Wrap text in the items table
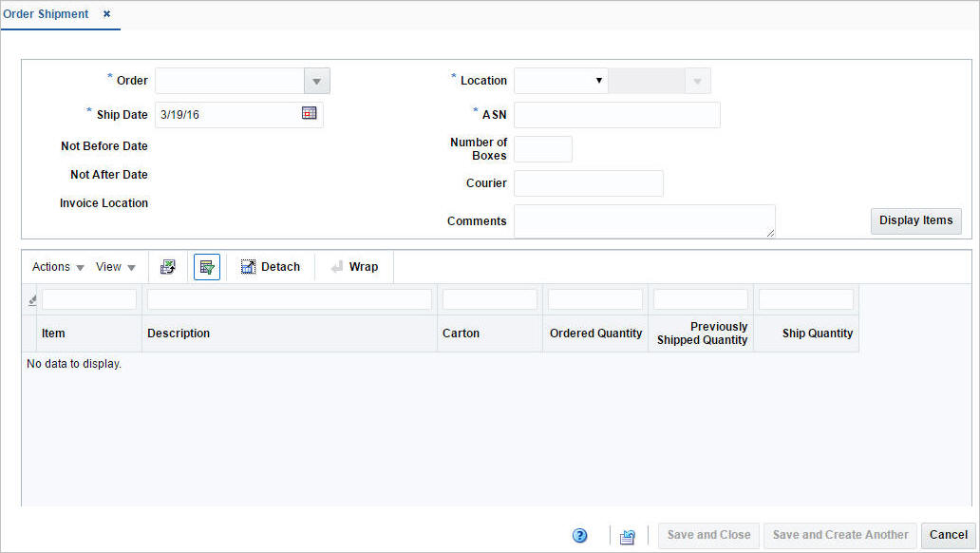Image resolution: width=980 pixels, height=553 pixels. tap(353, 266)
